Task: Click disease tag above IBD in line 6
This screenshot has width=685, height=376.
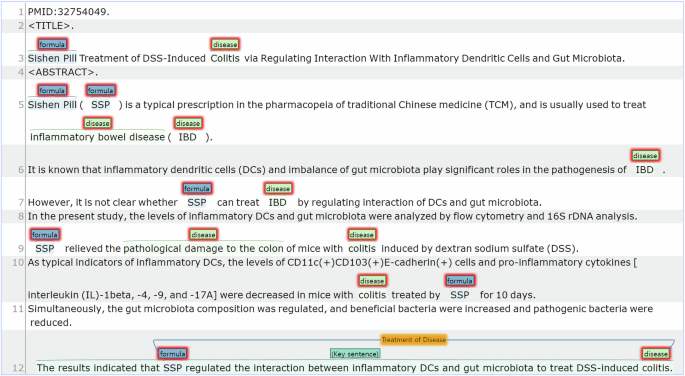Action: pos(645,155)
